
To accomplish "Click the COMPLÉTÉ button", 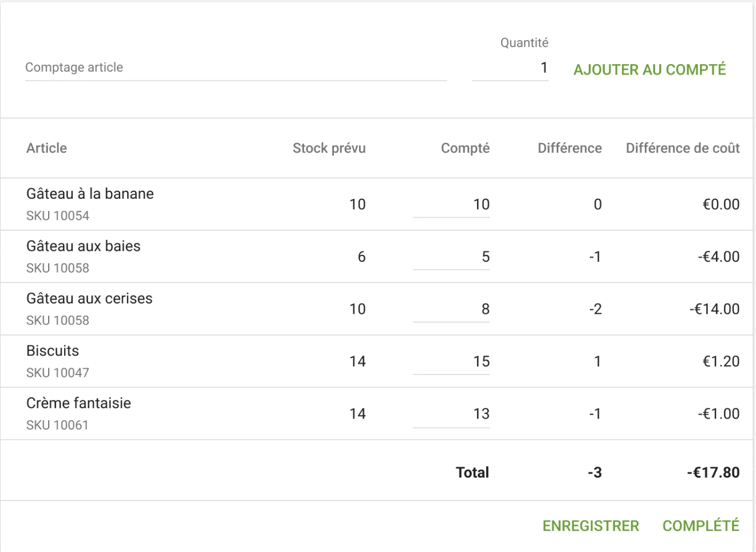I will [x=701, y=525].
